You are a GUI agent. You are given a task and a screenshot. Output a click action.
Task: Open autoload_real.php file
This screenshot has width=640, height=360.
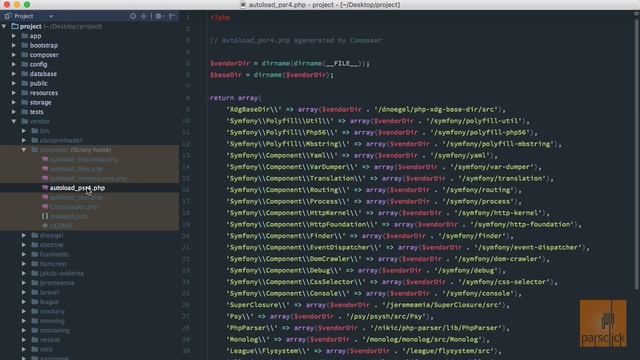pyautogui.click(x=76, y=198)
